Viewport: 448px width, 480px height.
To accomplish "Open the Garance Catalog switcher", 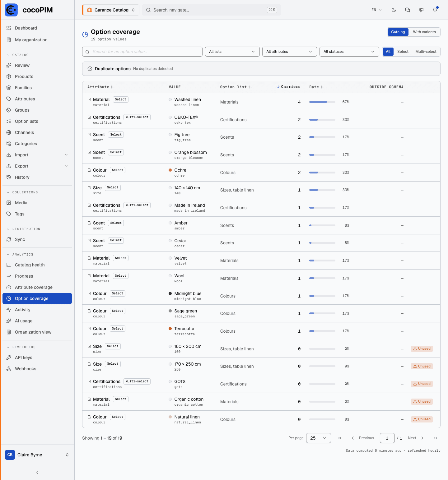I will [111, 10].
